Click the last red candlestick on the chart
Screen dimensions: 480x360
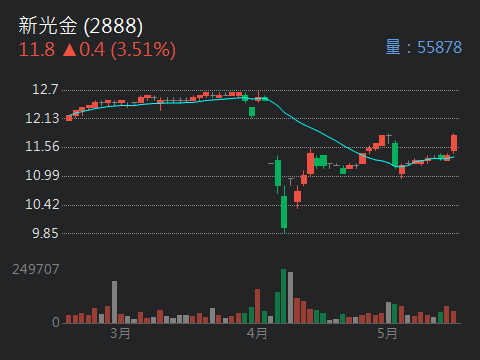pyautogui.click(x=454, y=143)
